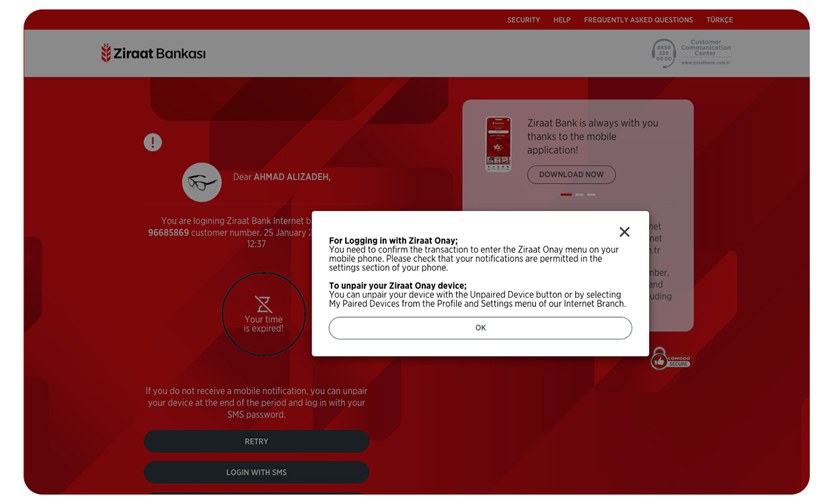
Task: Click customer number 96685869
Action: 168,233
